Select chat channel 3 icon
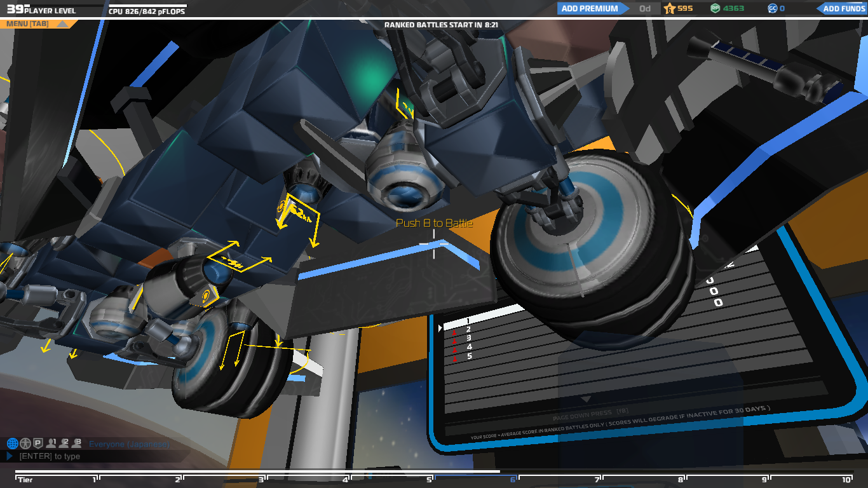 coord(77,443)
